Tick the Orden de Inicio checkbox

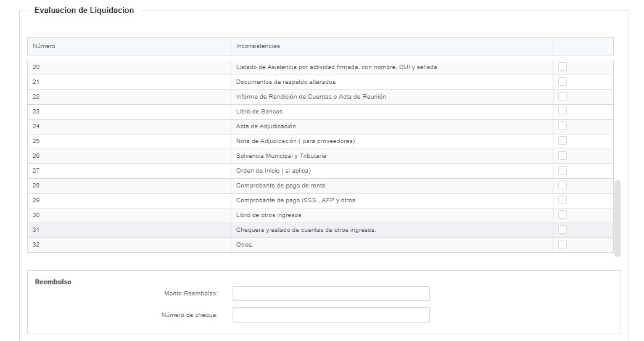coord(563,170)
